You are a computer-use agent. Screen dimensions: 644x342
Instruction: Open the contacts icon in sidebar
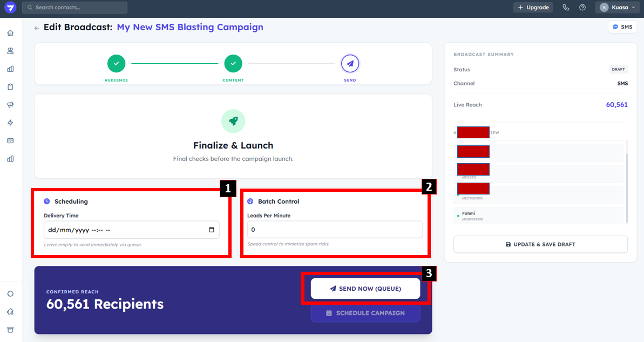[10, 51]
